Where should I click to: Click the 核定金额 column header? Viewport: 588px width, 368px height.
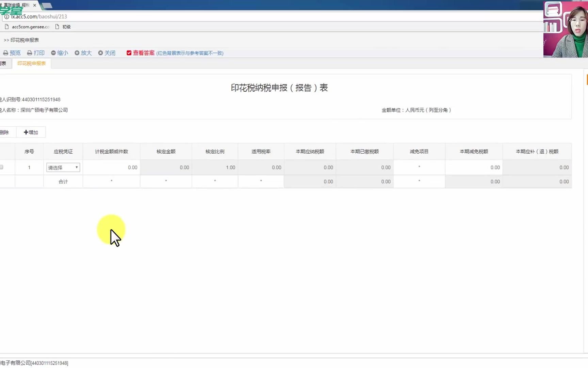pos(166,152)
